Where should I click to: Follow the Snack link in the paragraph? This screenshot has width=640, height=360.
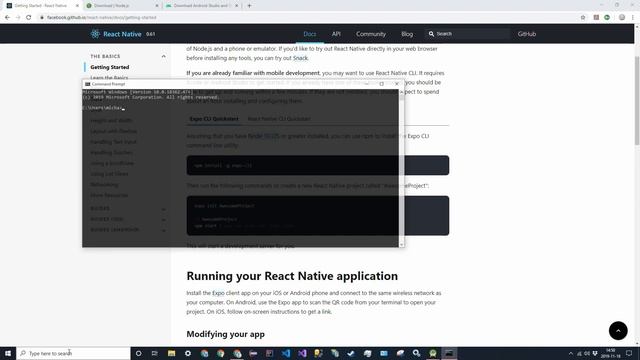[x=300, y=58]
